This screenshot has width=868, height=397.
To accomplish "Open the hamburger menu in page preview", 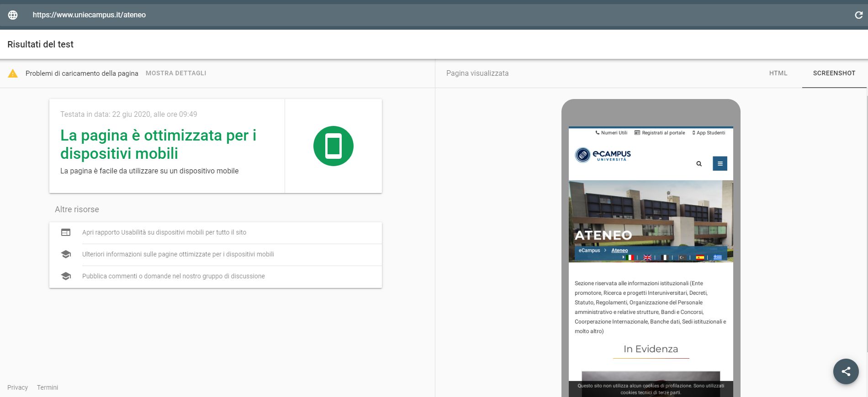I will pyautogui.click(x=720, y=163).
